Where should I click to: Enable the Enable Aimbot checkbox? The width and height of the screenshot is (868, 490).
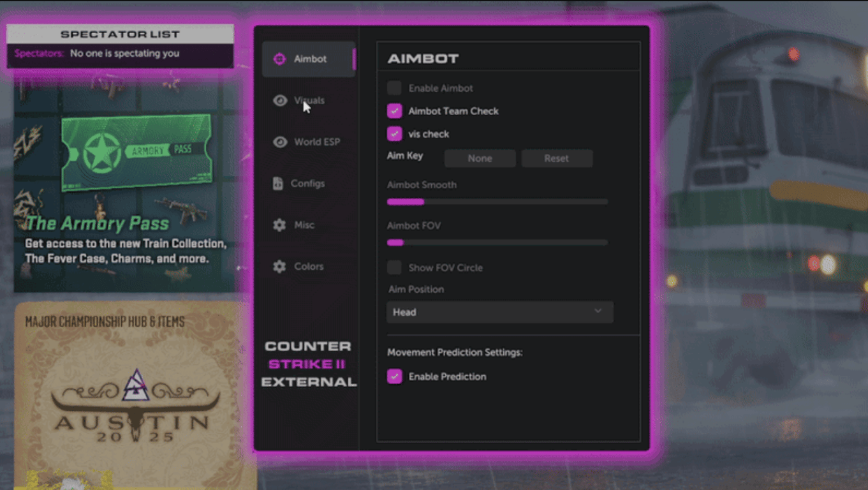tap(394, 87)
